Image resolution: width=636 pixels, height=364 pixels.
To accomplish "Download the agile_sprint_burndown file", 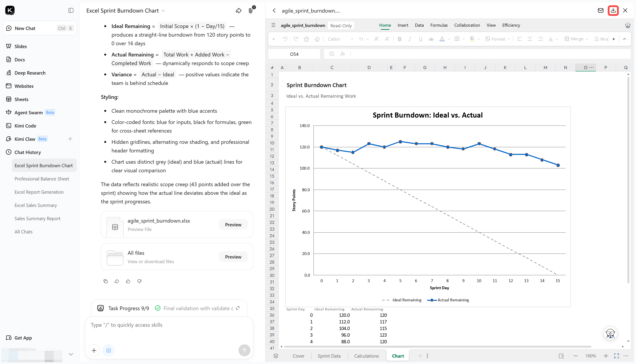I will coord(613,11).
